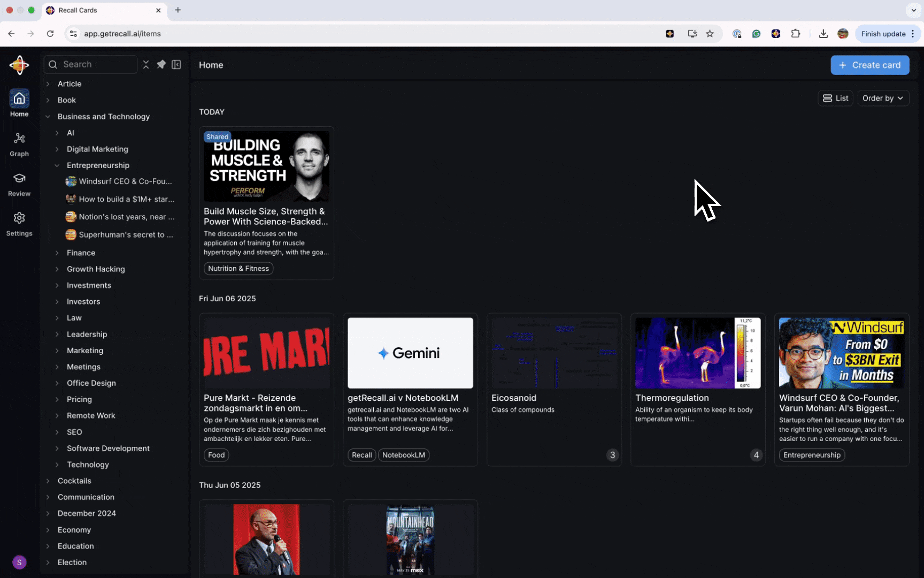Open the Review section icon
The image size is (924, 578).
(x=19, y=184)
